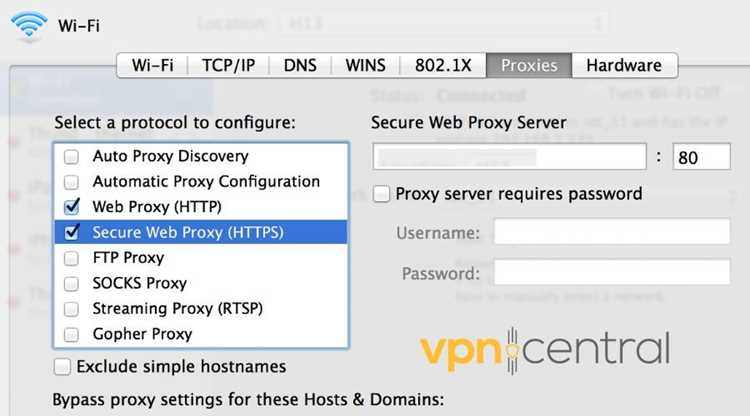
Task: Select the DNS tab
Action: [299, 65]
